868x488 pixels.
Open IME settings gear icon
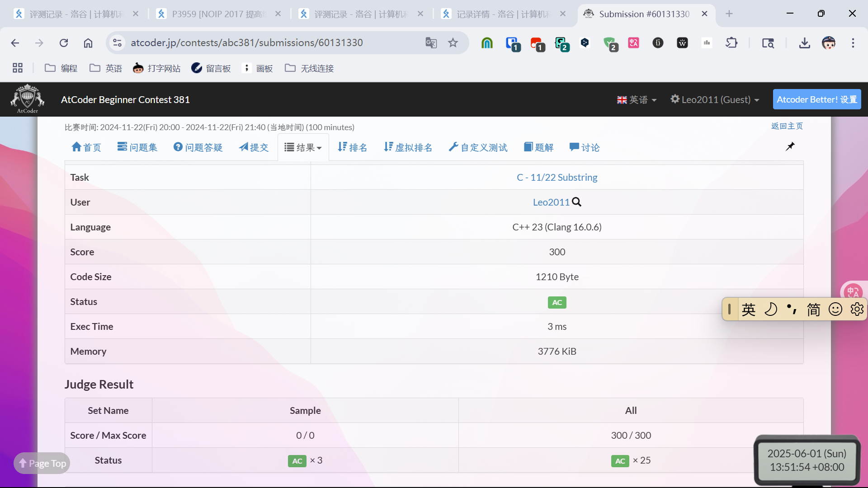click(x=857, y=310)
